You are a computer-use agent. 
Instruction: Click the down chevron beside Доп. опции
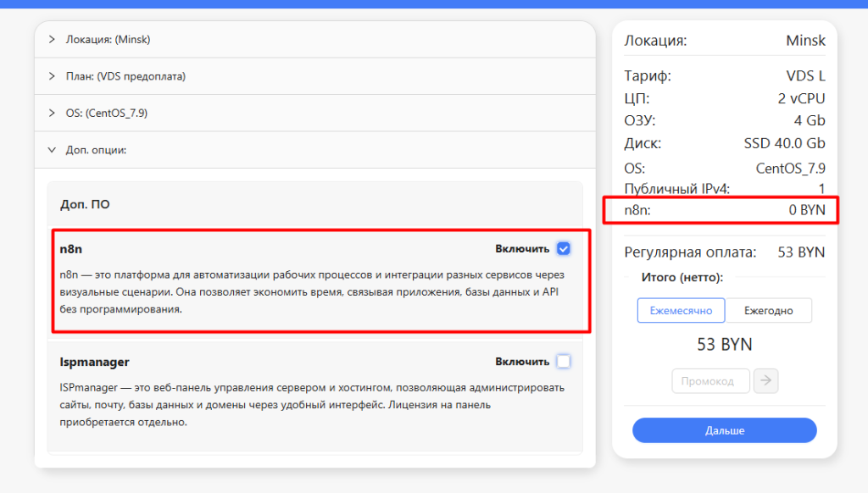click(52, 150)
